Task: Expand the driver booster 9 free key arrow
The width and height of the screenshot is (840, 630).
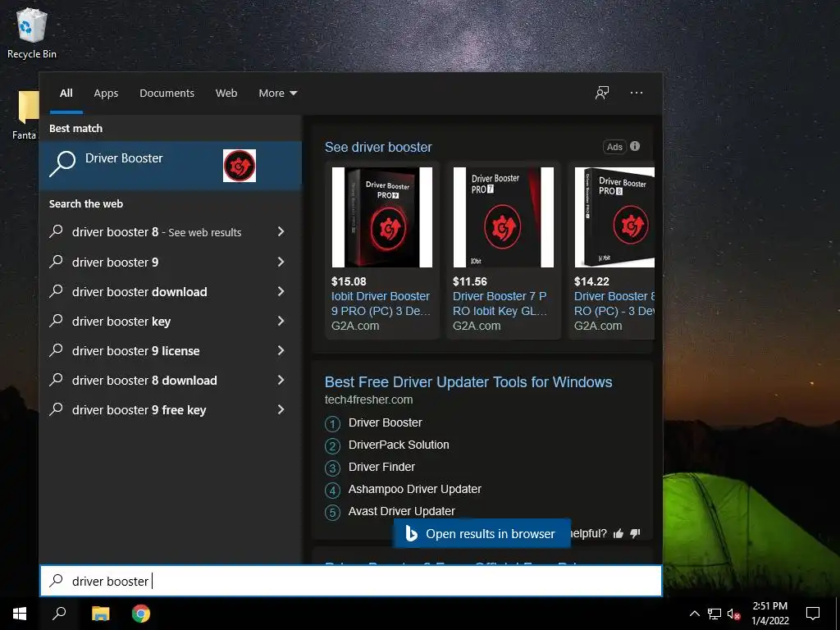Action: pos(281,409)
